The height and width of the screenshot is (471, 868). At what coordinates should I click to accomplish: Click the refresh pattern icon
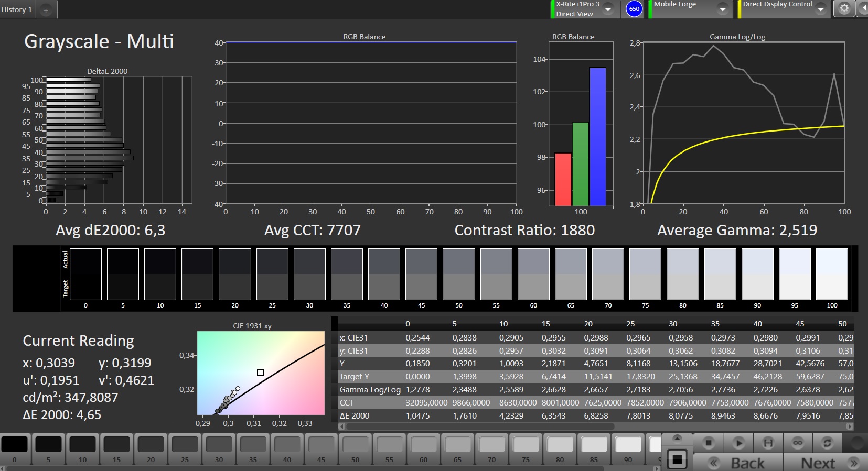(x=827, y=443)
